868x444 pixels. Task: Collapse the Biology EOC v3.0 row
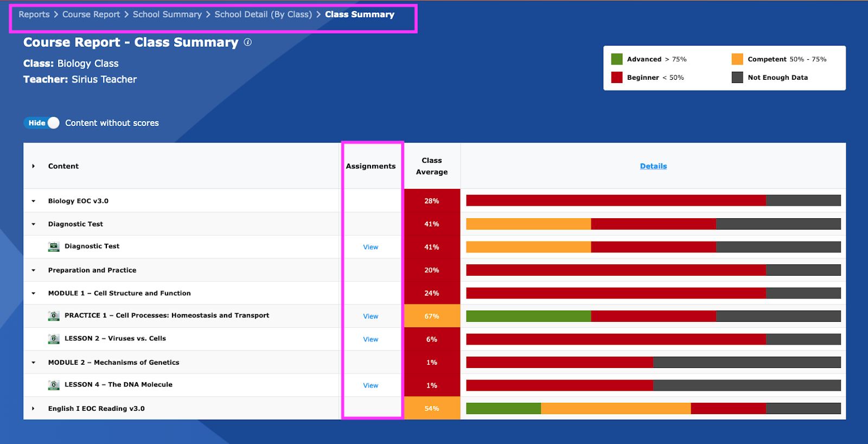click(x=33, y=201)
